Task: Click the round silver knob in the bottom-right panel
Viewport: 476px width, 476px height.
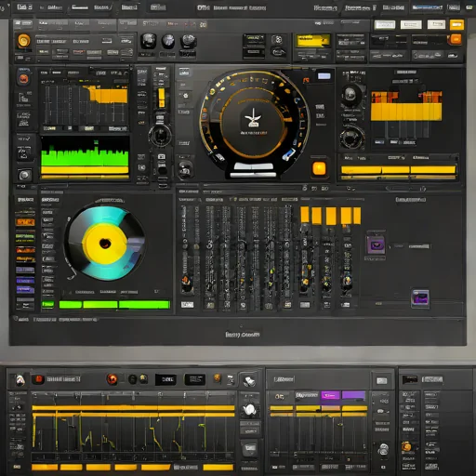Action: (x=383, y=448)
